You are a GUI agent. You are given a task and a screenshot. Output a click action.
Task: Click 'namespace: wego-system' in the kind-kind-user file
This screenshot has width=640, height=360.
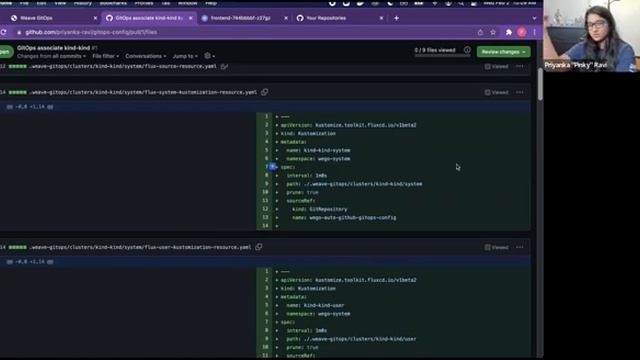(318, 314)
